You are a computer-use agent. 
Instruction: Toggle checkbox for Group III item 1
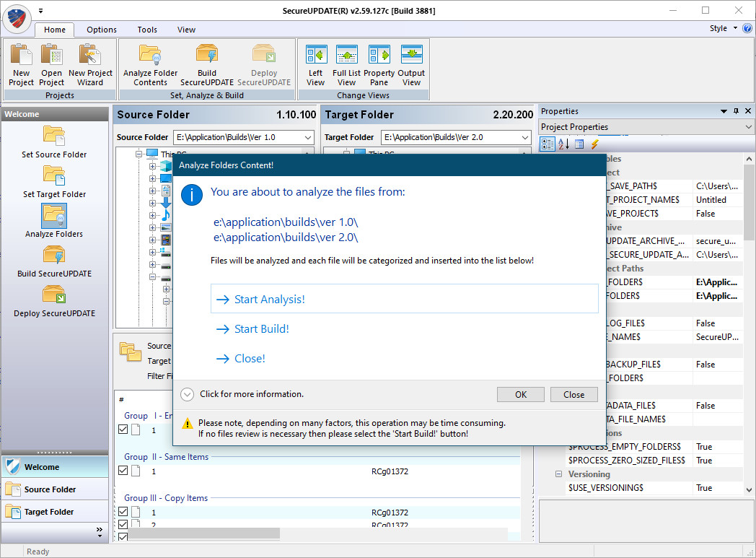tap(123, 511)
